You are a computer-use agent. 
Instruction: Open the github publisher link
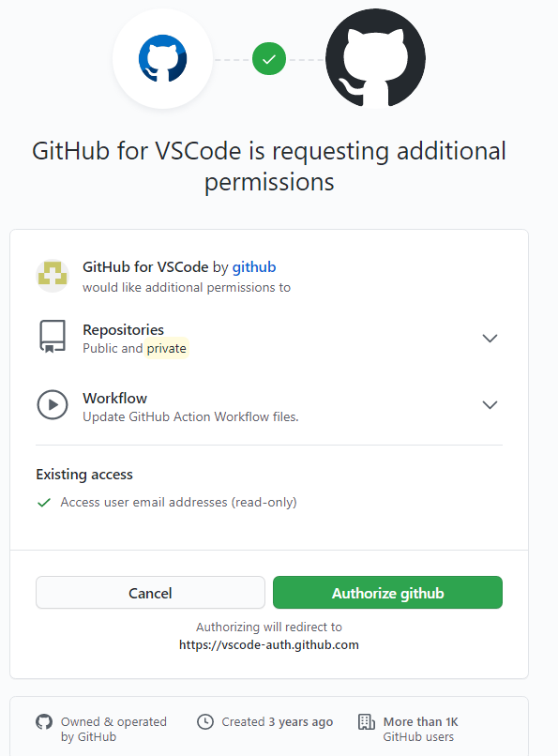click(x=254, y=266)
